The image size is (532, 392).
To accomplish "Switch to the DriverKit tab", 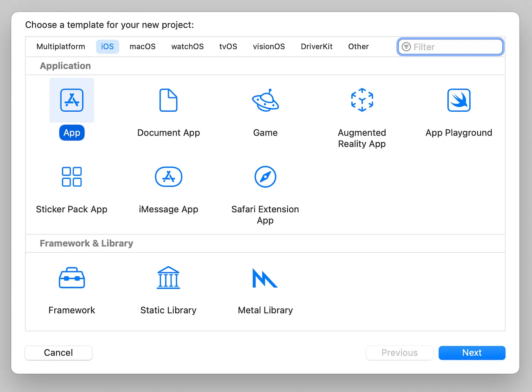I will [x=317, y=47].
